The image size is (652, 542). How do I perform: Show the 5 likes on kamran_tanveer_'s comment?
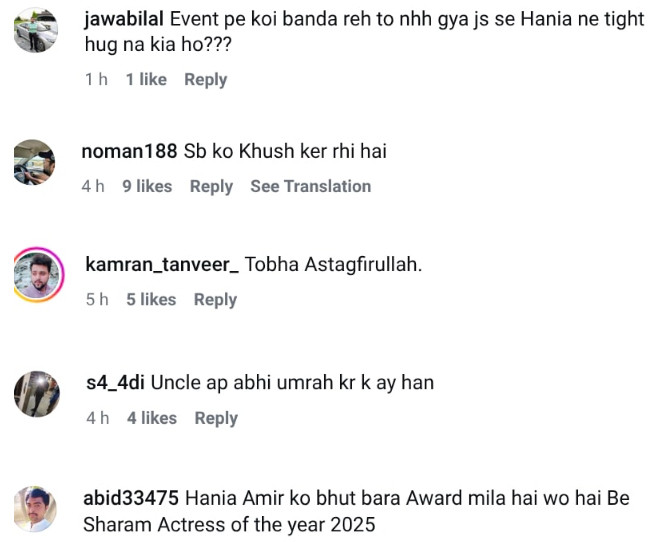point(151,299)
